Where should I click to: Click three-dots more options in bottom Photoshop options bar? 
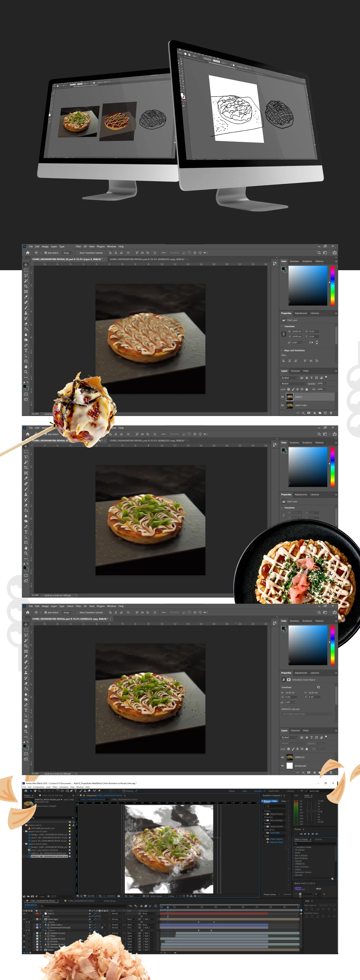pyautogui.click(x=163, y=612)
